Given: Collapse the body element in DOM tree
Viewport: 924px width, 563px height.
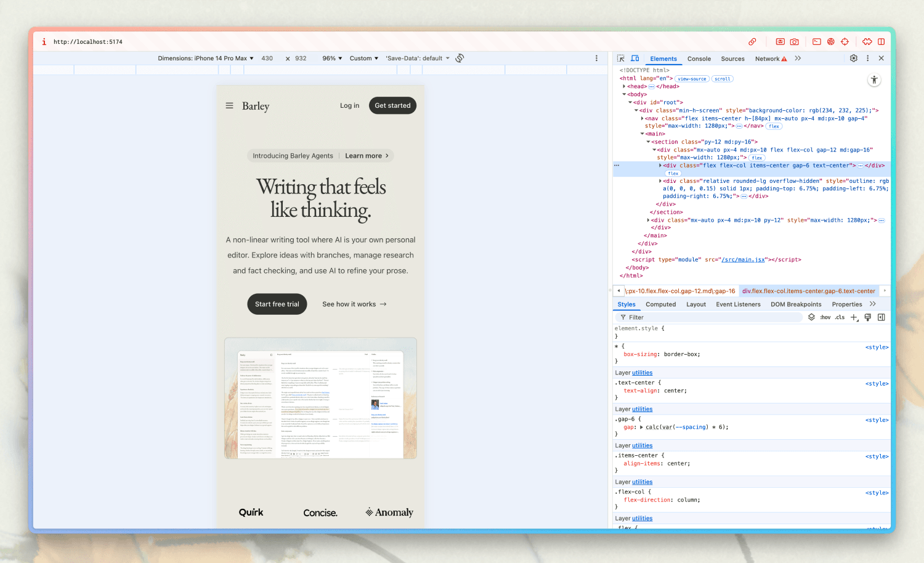Looking at the screenshot, I should 624,95.
